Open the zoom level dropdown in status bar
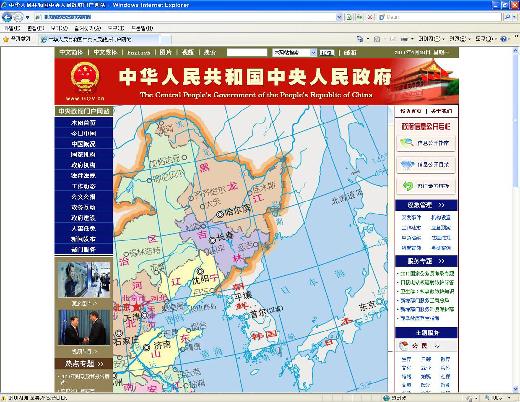520x402 pixels. pyautogui.click(x=509, y=398)
